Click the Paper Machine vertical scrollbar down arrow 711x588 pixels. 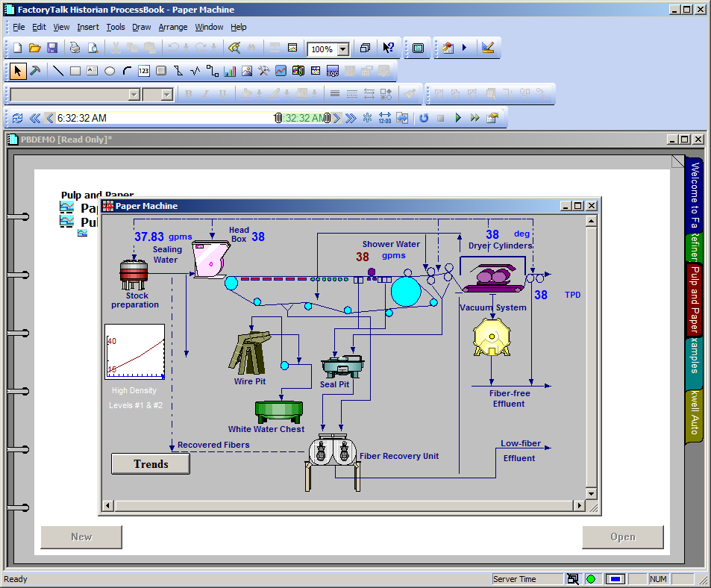point(591,493)
